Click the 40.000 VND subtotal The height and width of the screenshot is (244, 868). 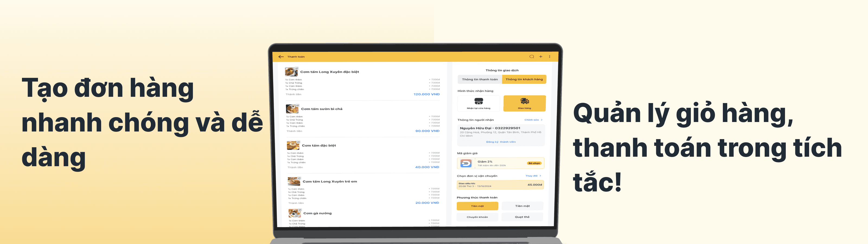[427, 167]
